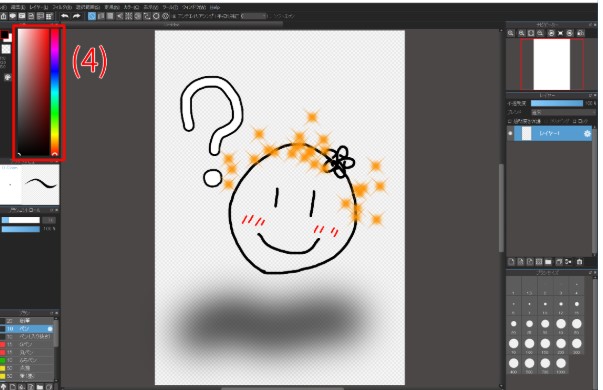Open the gear on the selected ペン brush
The height and width of the screenshot is (390, 603).
click(x=50, y=329)
